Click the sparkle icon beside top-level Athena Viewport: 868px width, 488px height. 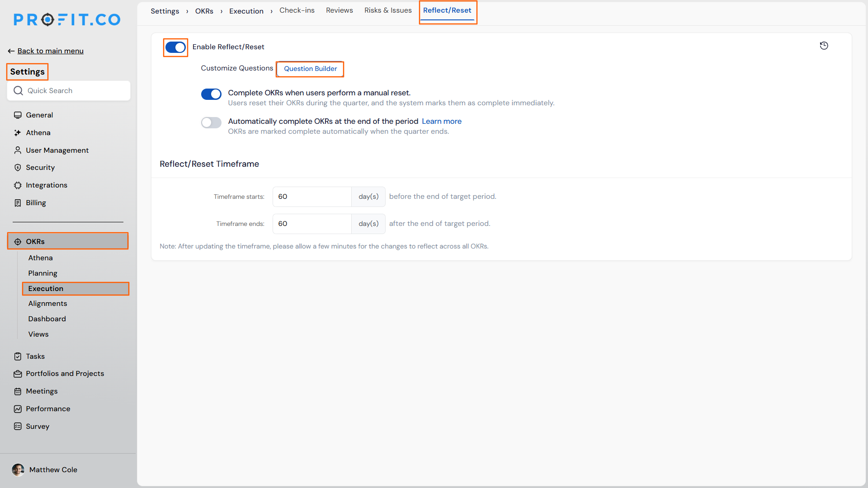point(18,133)
